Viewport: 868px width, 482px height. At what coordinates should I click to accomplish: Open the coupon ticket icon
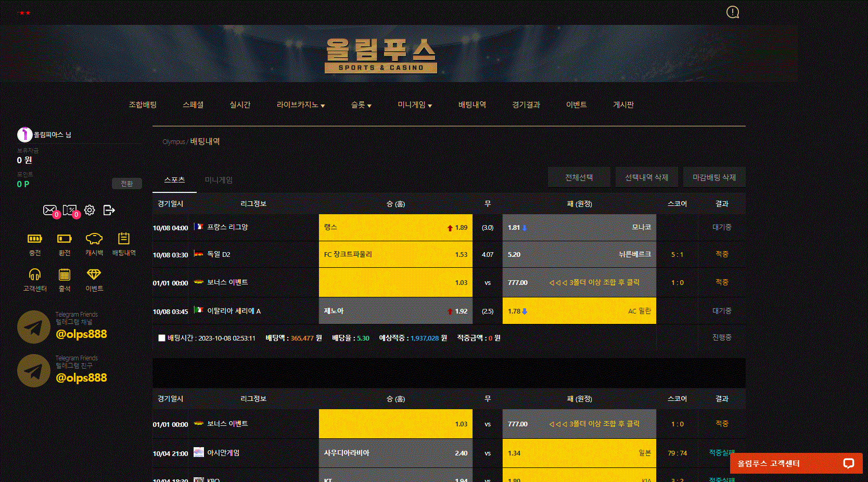(x=69, y=210)
